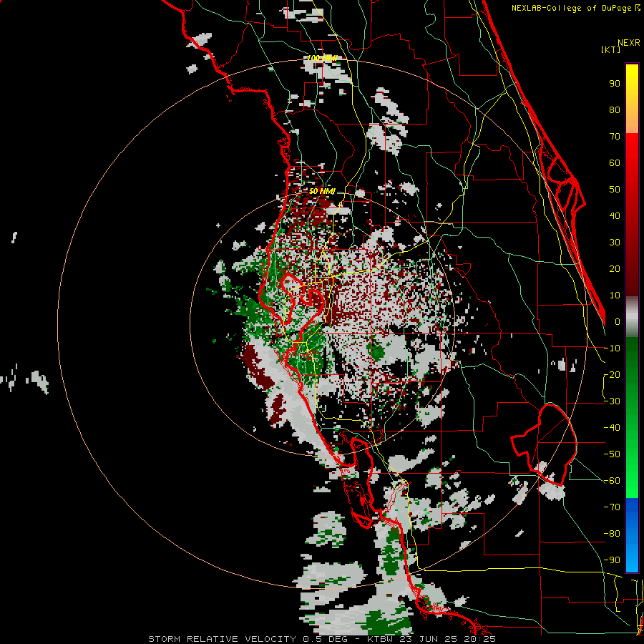This screenshot has width=644, height=644.
Task: Click the NEXR label above the scale
Action: 628,43
